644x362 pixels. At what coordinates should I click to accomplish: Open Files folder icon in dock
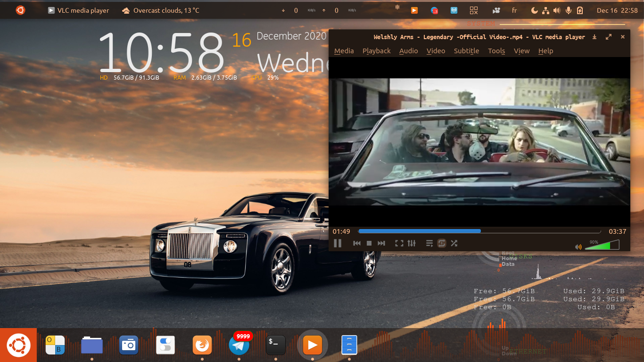tap(92, 345)
